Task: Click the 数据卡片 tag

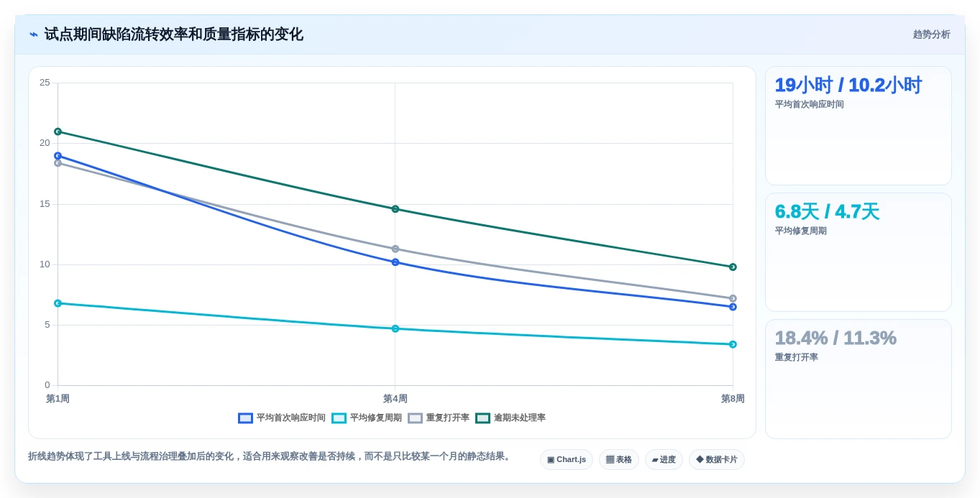Action: pos(717,459)
